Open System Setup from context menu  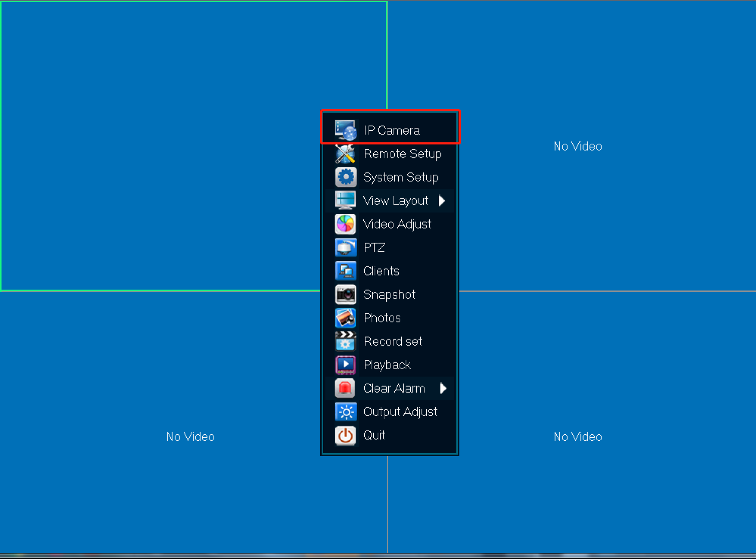coord(401,177)
